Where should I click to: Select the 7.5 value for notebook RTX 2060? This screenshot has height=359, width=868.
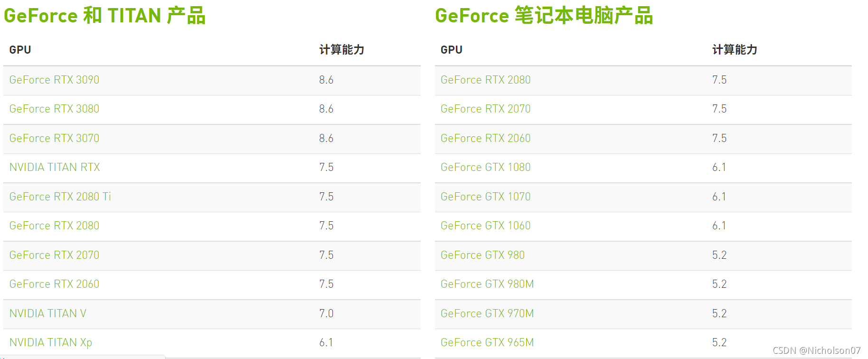(x=719, y=138)
